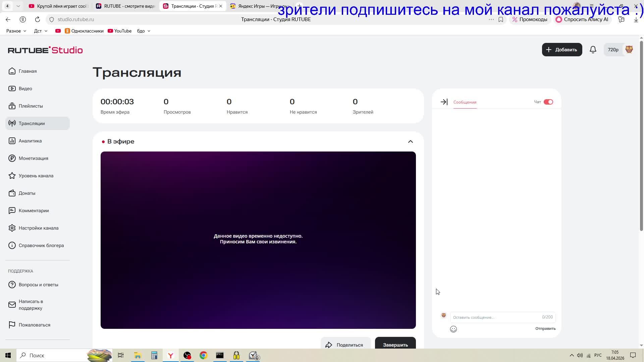Open the бдо bookmark dropdown

coord(143,31)
